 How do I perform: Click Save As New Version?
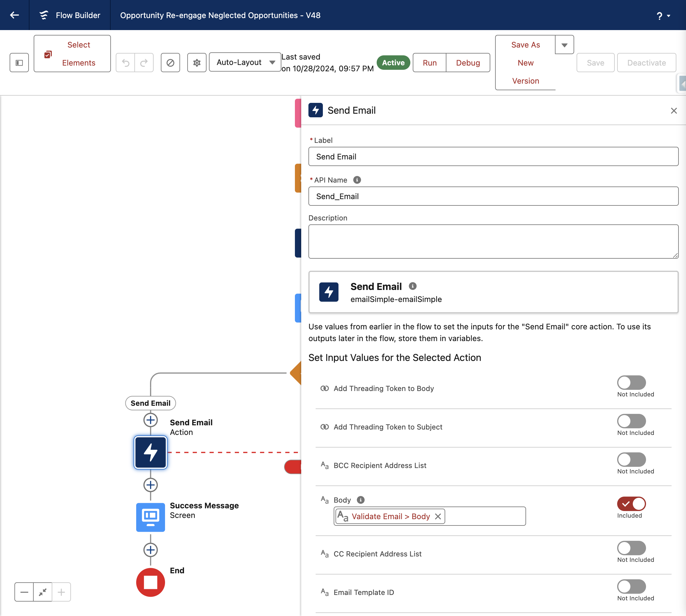525,63
